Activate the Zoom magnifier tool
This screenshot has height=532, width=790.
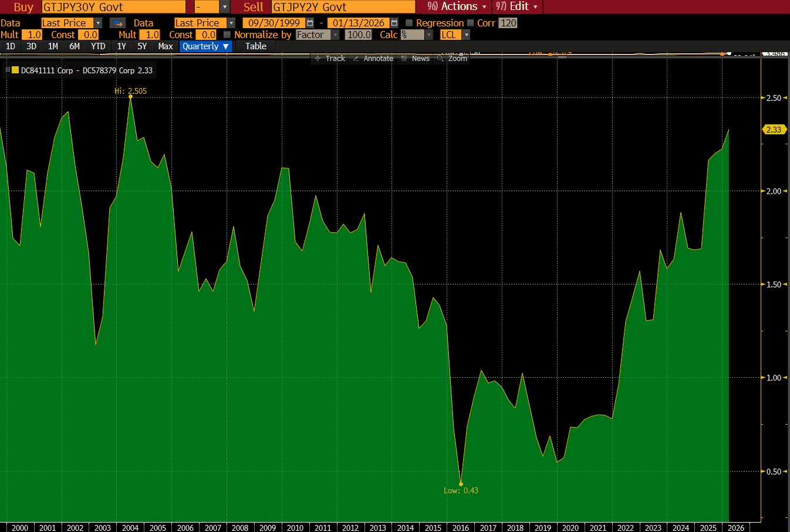(452, 59)
